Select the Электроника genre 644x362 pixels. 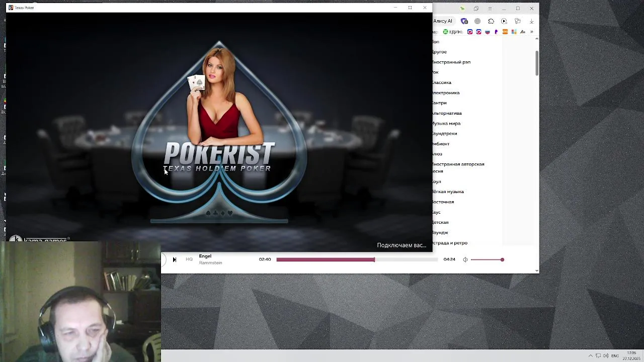(446, 93)
